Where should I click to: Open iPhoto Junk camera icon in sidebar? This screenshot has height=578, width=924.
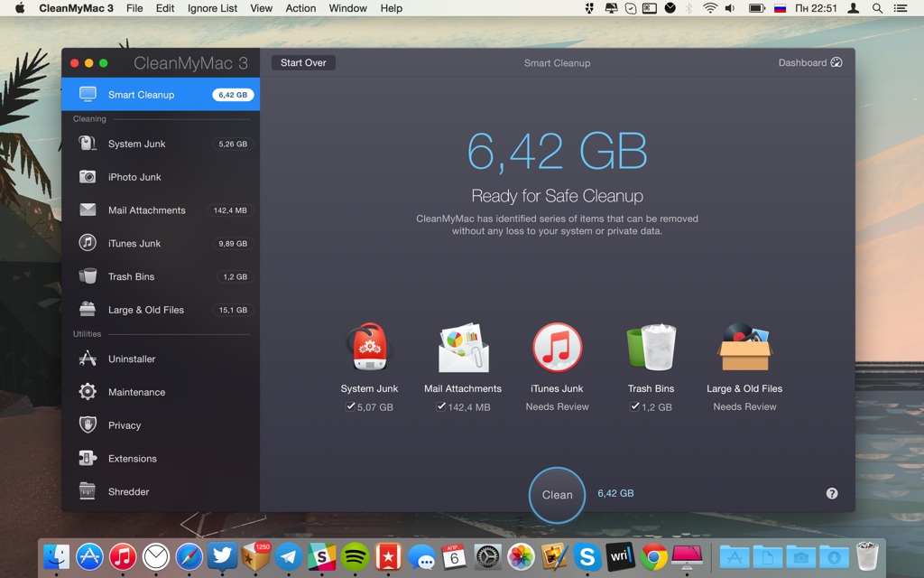[x=88, y=176]
